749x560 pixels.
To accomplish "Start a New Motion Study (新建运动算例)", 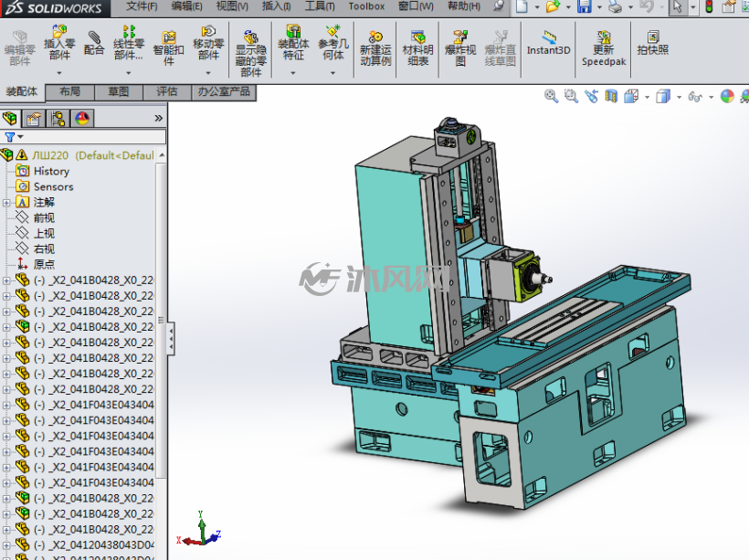I will pyautogui.click(x=375, y=48).
